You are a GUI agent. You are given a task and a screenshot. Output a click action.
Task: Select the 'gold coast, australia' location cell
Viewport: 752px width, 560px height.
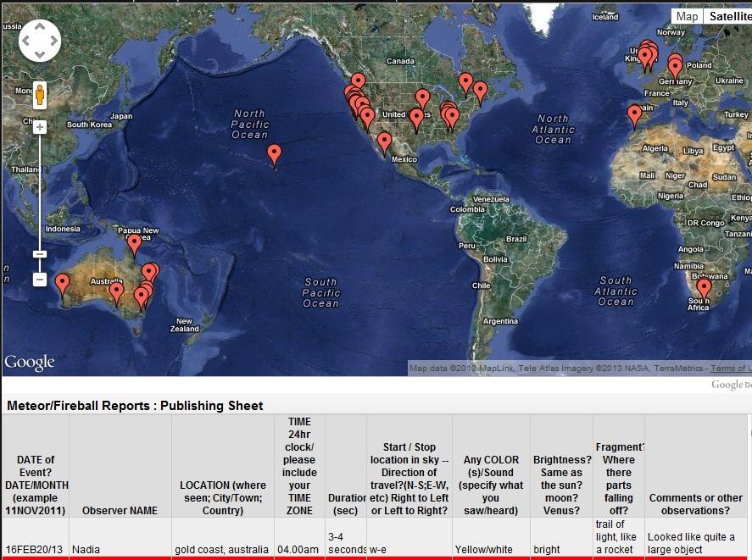tap(222, 550)
